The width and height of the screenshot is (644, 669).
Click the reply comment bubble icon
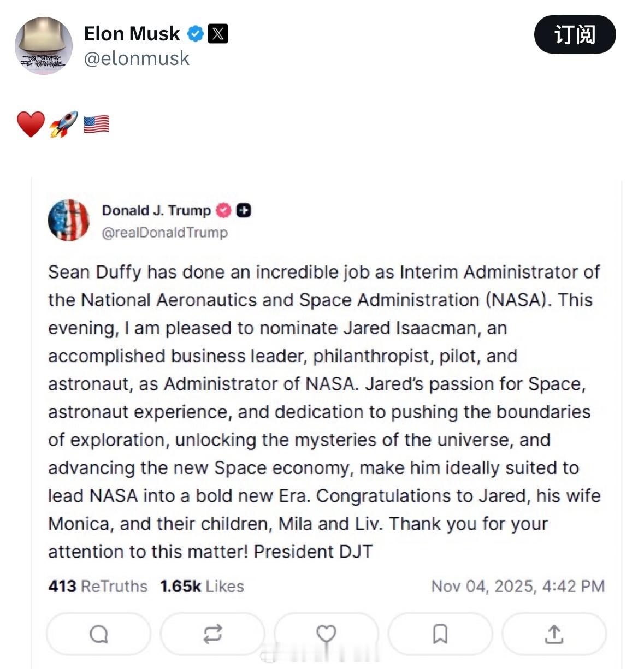[x=98, y=634]
